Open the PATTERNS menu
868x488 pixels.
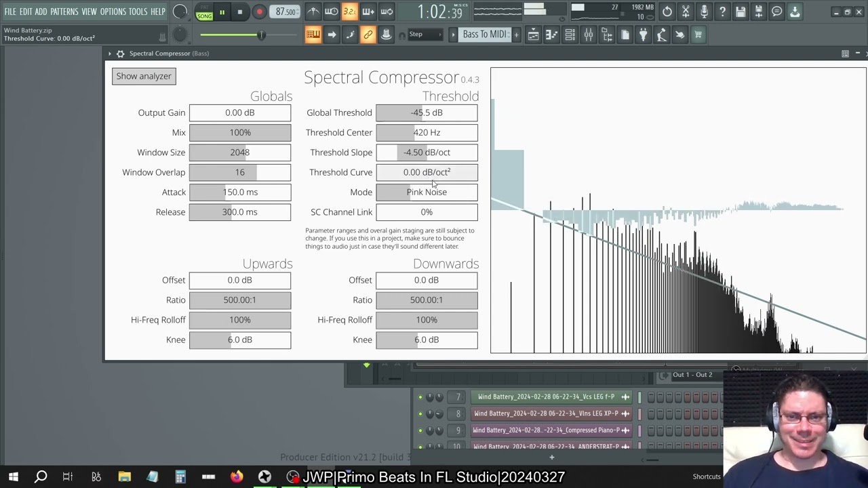tap(64, 12)
